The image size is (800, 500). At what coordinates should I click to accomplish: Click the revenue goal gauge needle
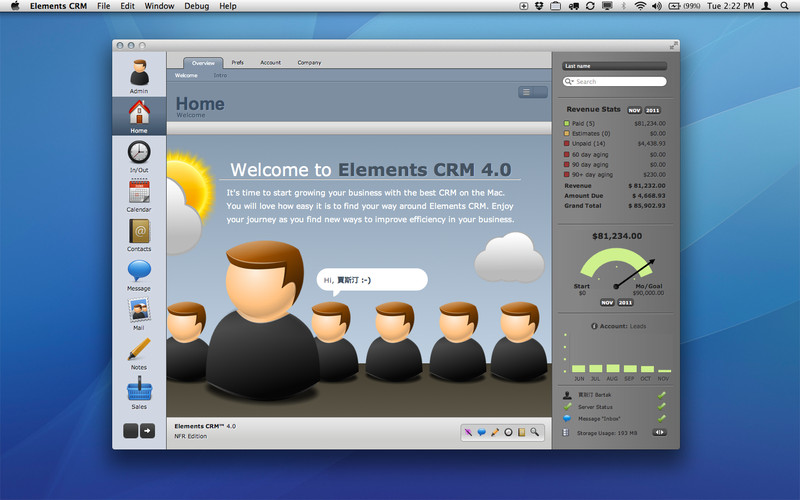point(635,273)
